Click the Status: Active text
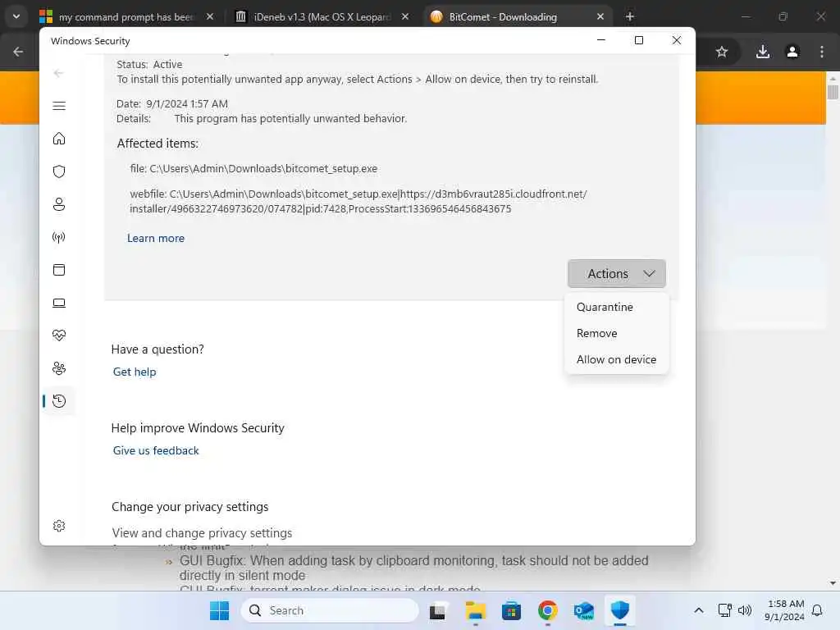 (x=149, y=64)
